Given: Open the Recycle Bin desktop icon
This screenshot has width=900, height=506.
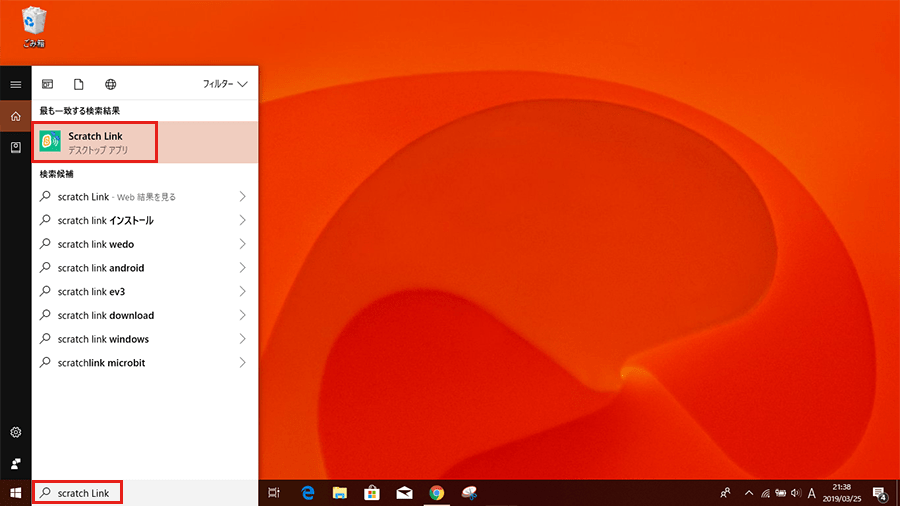Looking at the screenshot, I should 34,27.
